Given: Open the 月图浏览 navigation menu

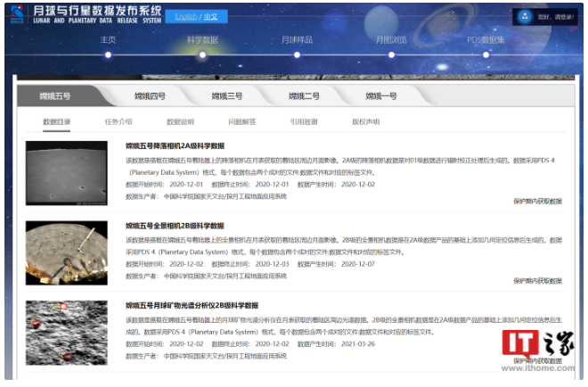Looking at the screenshot, I should pyautogui.click(x=391, y=40).
